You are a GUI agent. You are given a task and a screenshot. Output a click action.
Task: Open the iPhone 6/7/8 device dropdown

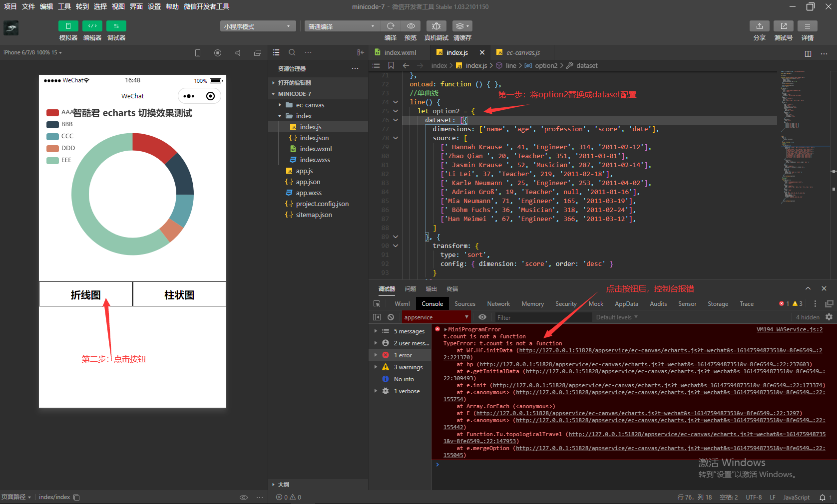[32, 52]
